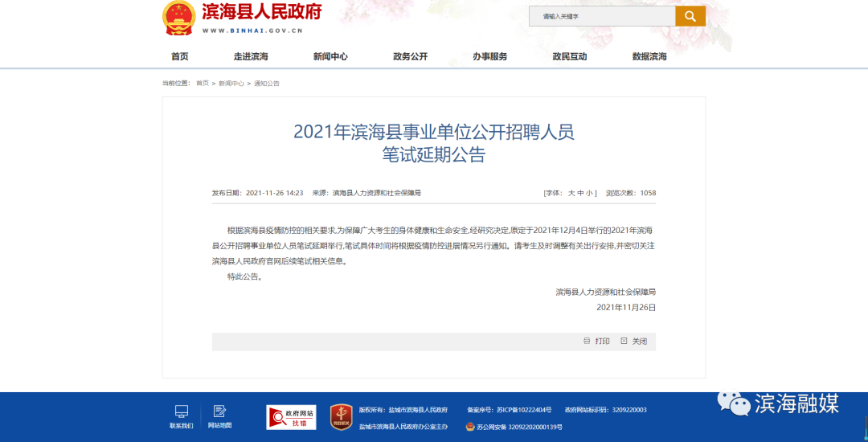Screen dimensions: 868x442
Task: Click the 浏览次数: 1058 view count
Action: (x=631, y=193)
